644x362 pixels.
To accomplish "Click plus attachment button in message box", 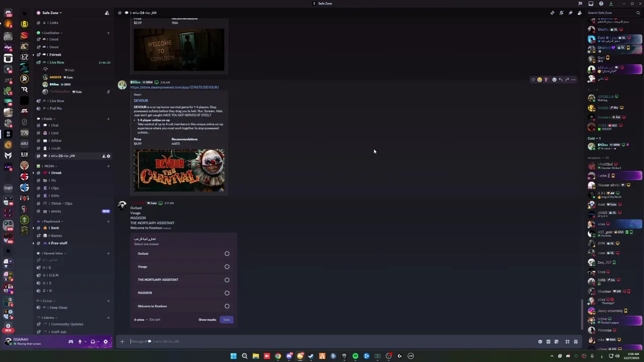I will [122, 341].
